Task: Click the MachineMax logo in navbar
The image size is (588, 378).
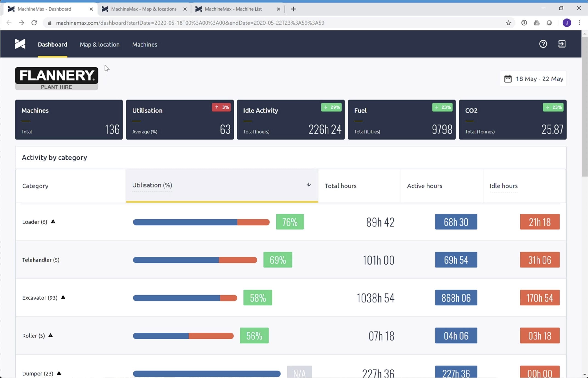Action: point(20,44)
